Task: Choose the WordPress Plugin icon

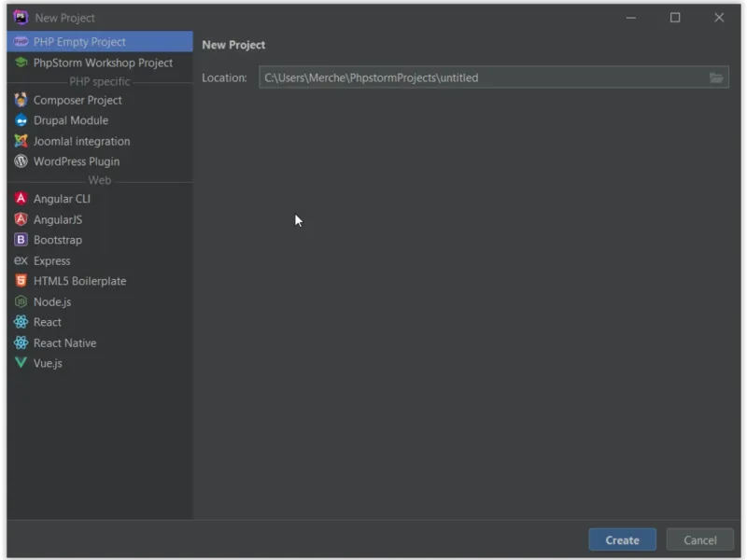Action: (x=21, y=161)
